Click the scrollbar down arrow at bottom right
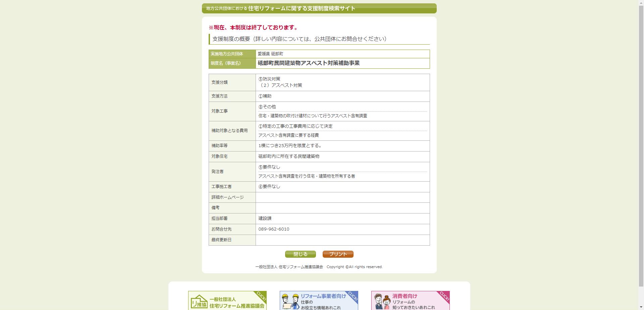Viewport: 644px width, 310px height. tap(641, 307)
